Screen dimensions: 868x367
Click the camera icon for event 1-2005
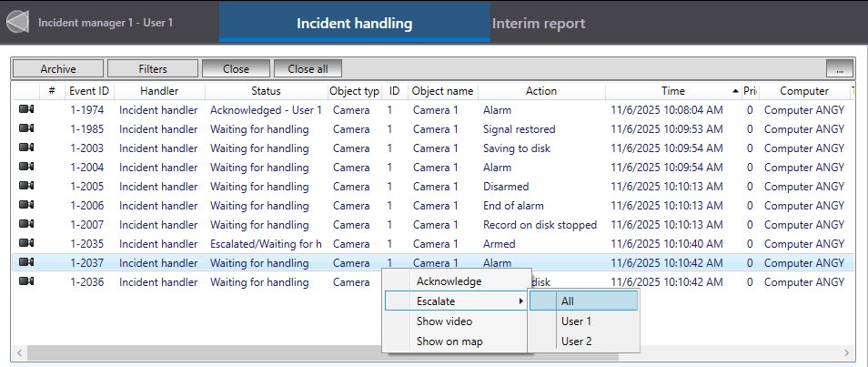[x=26, y=187]
